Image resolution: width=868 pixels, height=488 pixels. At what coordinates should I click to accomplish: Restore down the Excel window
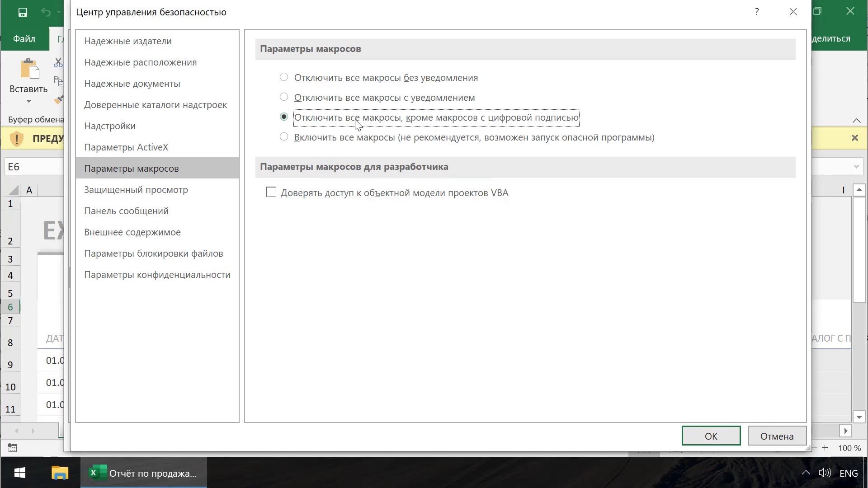click(x=817, y=11)
